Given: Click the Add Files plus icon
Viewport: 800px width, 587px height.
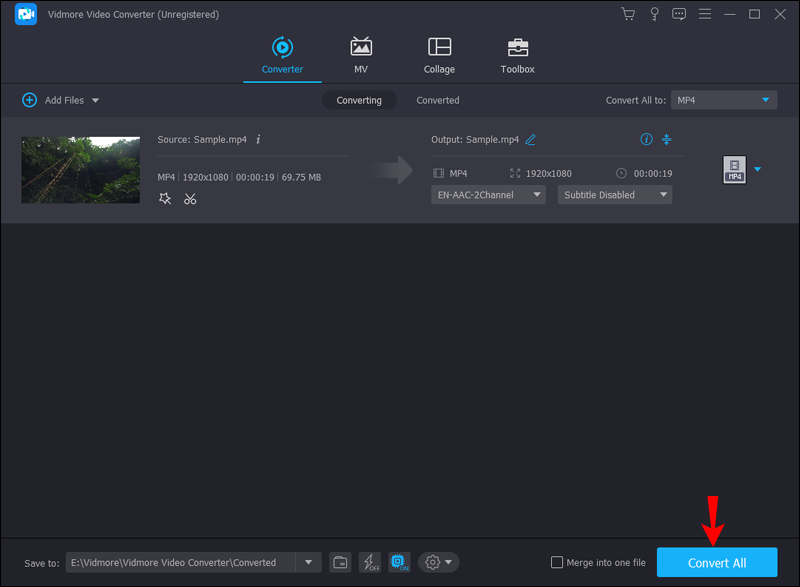Looking at the screenshot, I should click(30, 100).
